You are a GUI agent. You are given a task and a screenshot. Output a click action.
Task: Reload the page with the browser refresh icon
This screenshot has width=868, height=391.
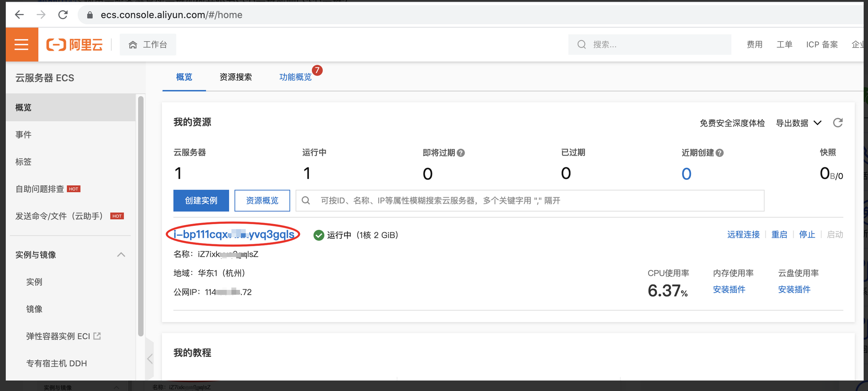tap(63, 14)
